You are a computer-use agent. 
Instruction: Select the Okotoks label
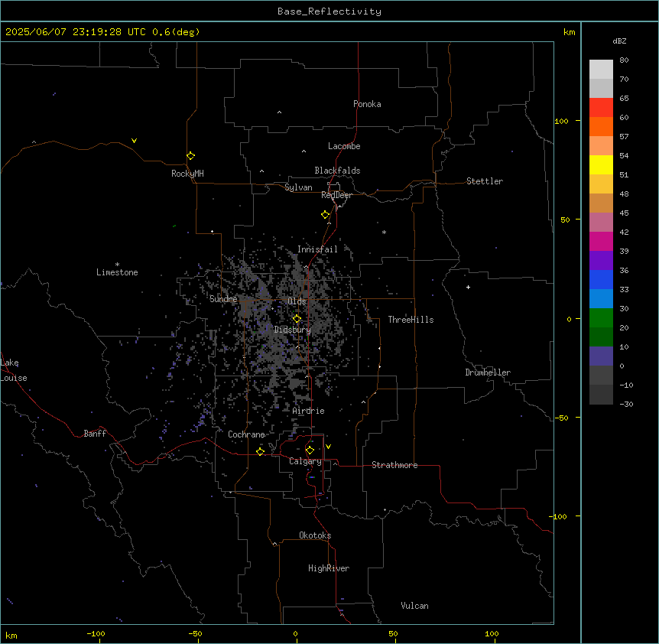coord(315,535)
